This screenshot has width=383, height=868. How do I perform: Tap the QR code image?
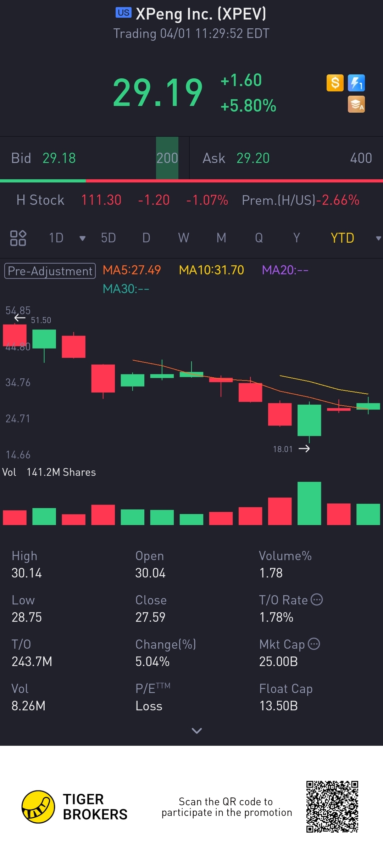(332, 807)
